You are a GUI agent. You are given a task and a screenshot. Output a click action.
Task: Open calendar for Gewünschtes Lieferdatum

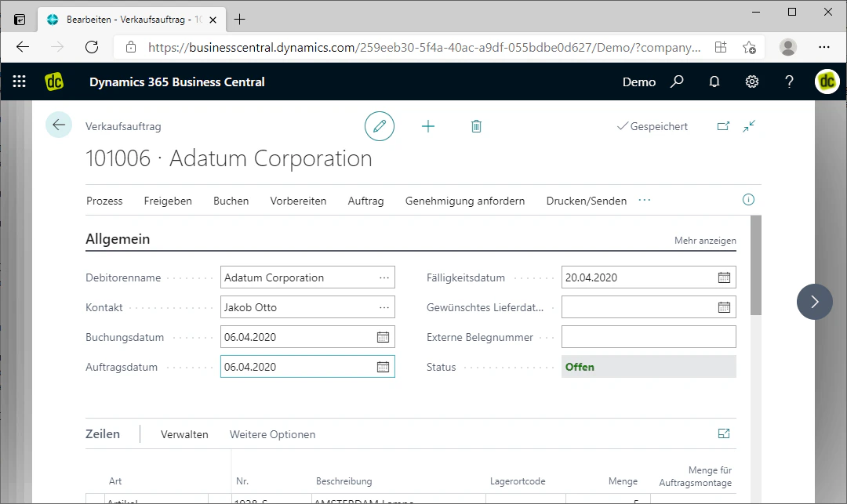click(724, 307)
